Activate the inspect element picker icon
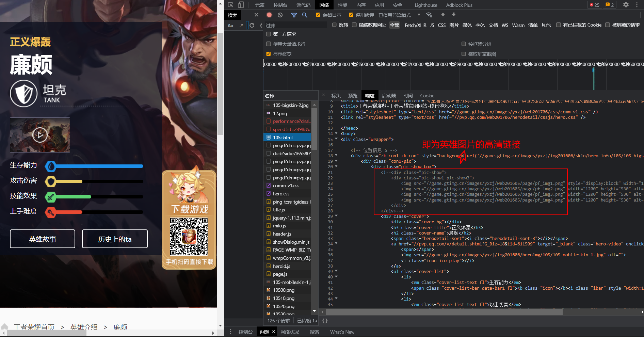Viewport: 644px width, 337px height. (x=231, y=5)
